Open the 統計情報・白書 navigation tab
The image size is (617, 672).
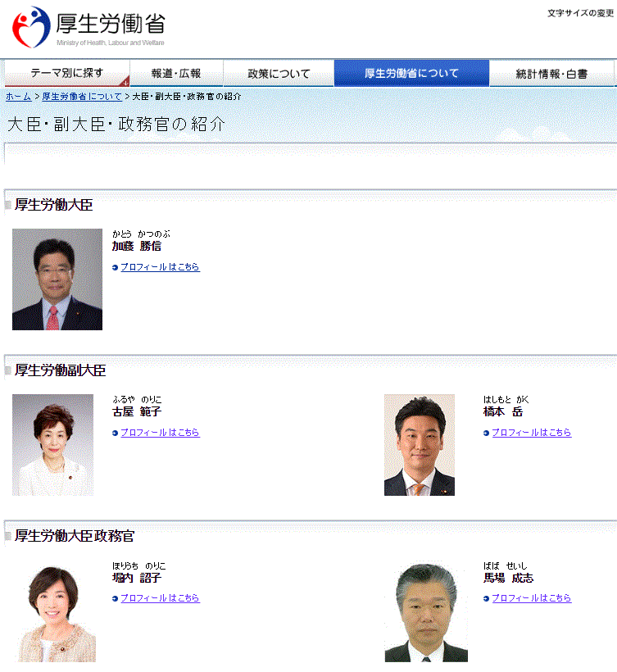click(x=551, y=73)
